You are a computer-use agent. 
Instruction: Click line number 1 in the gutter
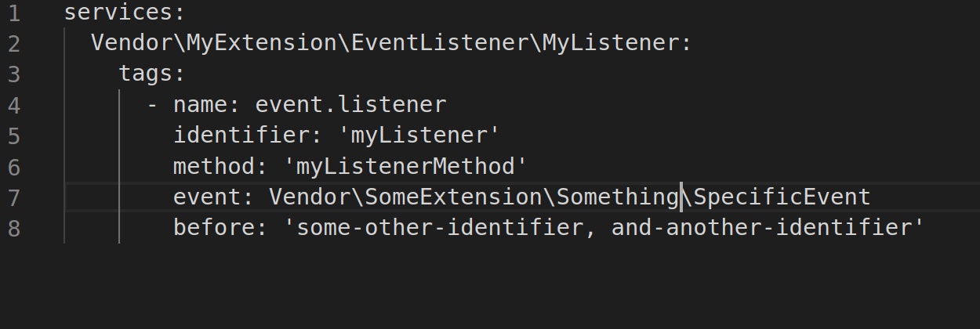[13, 13]
